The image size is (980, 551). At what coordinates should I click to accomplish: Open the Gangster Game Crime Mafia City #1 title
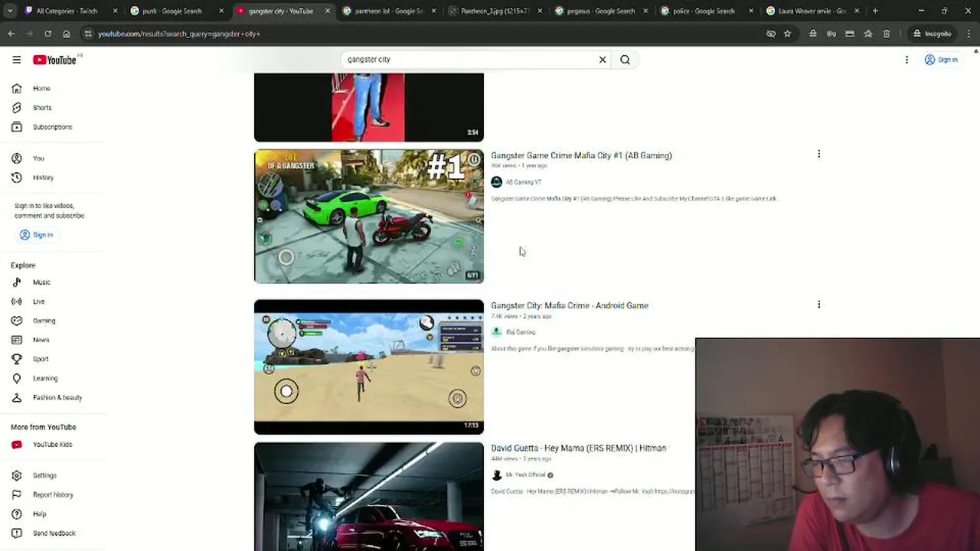[581, 155]
